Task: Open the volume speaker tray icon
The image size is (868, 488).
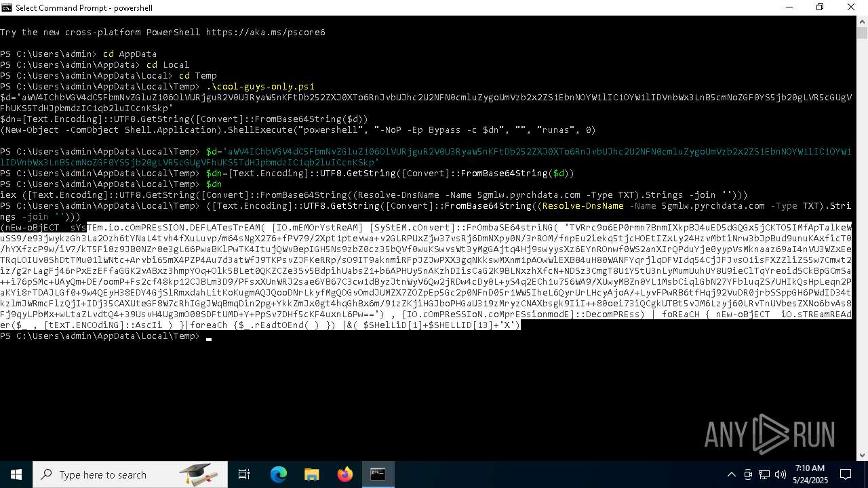Action: 780,474
